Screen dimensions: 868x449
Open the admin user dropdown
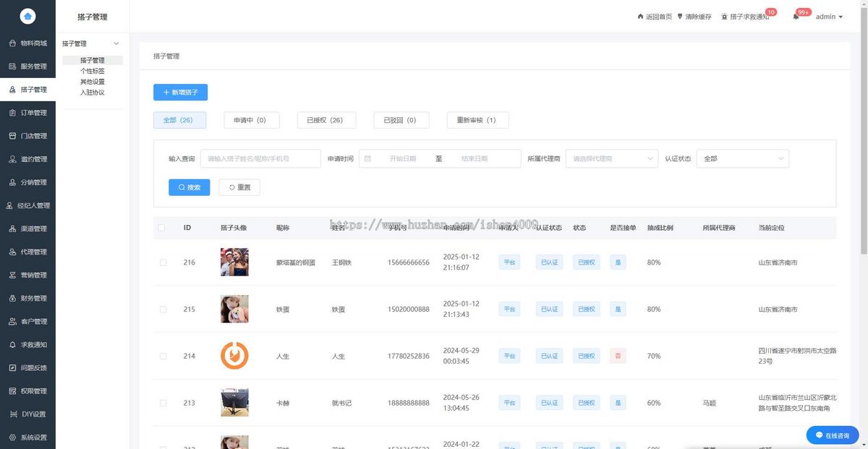coord(829,17)
